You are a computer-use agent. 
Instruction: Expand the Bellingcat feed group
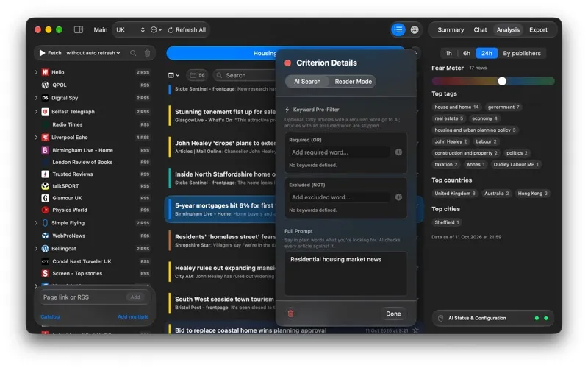pyautogui.click(x=36, y=249)
